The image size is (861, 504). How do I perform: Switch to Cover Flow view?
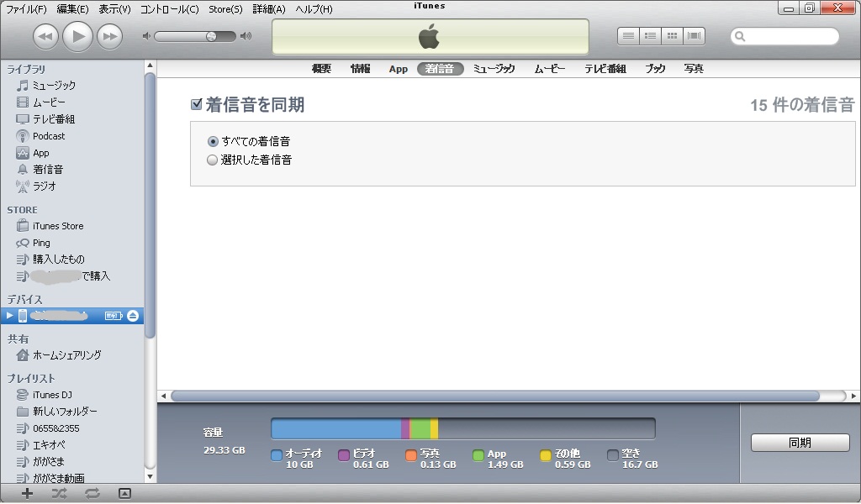click(694, 36)
